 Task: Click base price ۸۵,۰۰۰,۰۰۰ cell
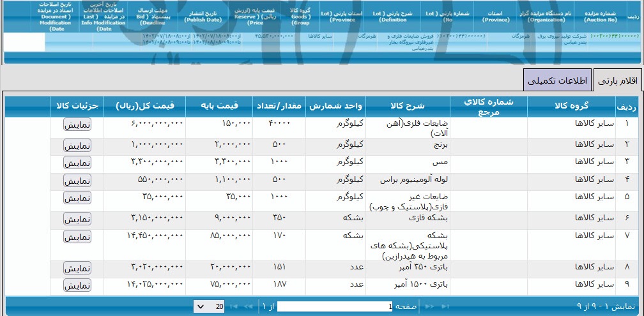[x=219, y=245]
